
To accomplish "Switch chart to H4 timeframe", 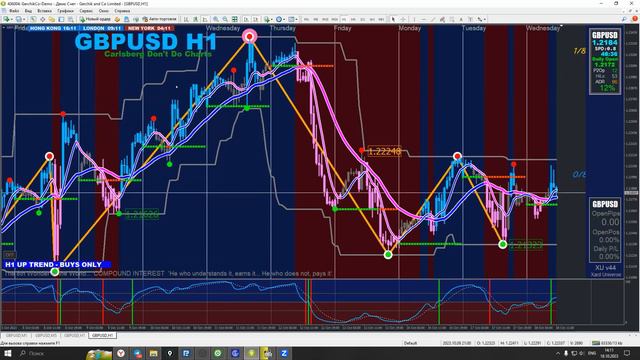I will (x=353, y=19).
